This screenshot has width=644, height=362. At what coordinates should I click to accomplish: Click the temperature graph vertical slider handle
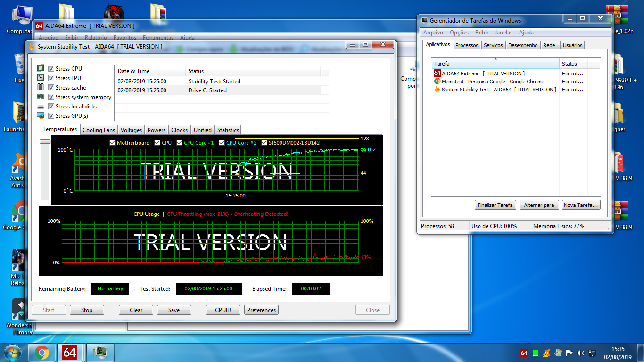45,141
